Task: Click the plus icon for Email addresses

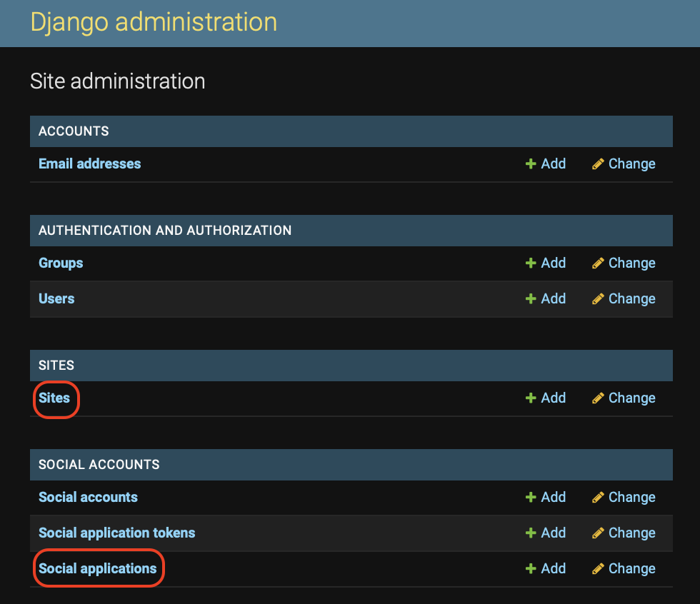Action: click(530, 163)
